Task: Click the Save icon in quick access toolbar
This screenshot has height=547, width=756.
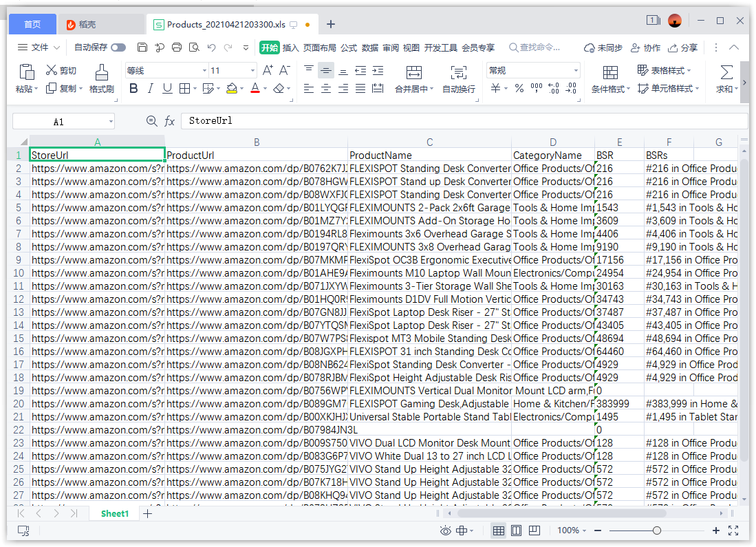Action: (142, 47)
